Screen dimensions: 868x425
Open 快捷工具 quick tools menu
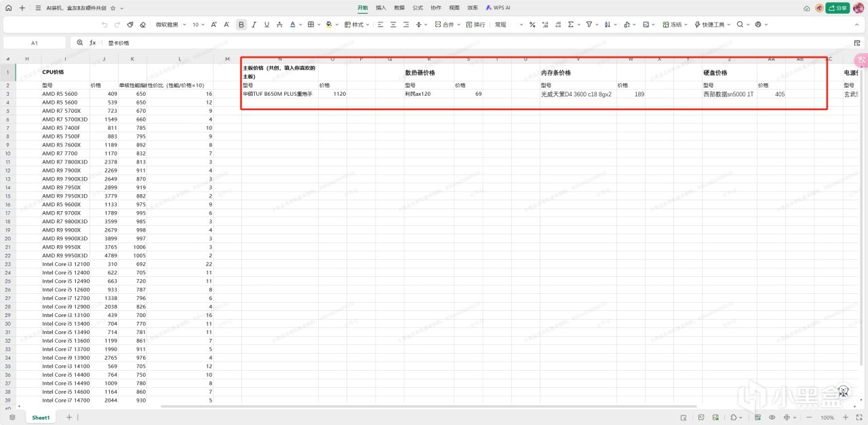click(x=713, y=24)
